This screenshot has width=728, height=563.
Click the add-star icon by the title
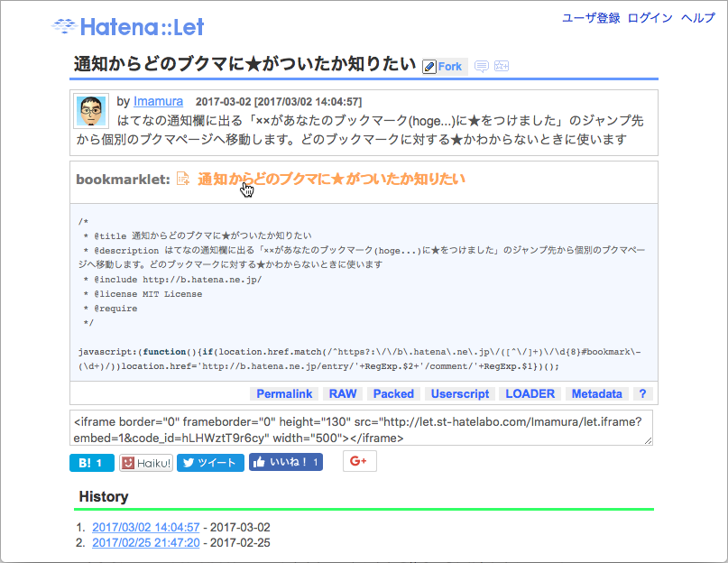(502, 66)
